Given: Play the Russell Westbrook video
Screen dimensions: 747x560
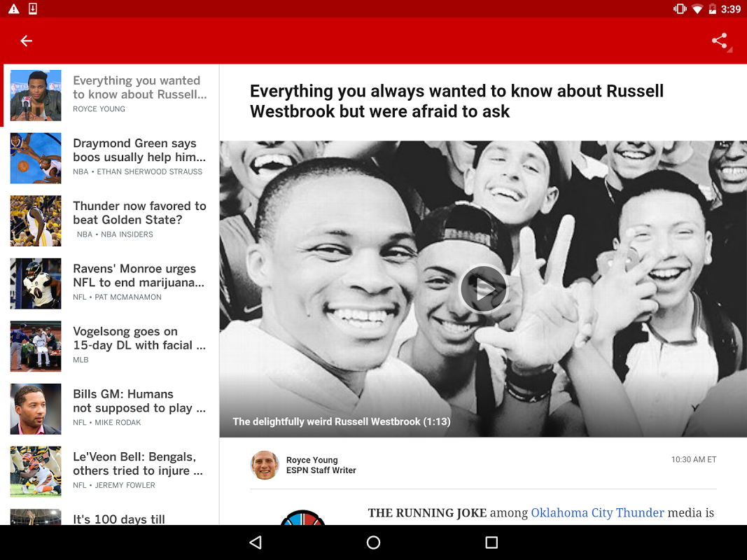Looking at the screenshot, I should [483, 288].
